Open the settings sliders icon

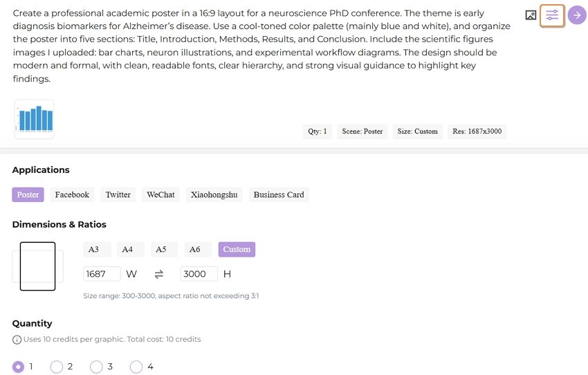[x=552, y=15]
